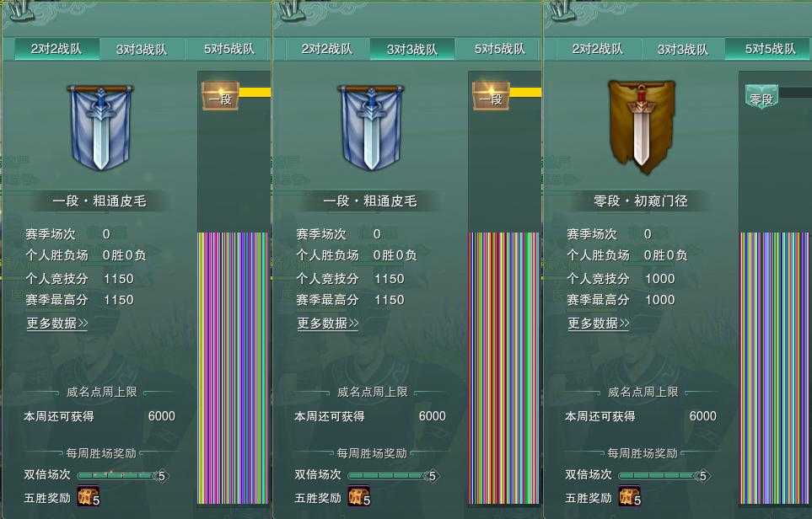812x519 pixels.
Task: Click the 五胜奖励 reward icon in right panel
Action: [630, 496]
